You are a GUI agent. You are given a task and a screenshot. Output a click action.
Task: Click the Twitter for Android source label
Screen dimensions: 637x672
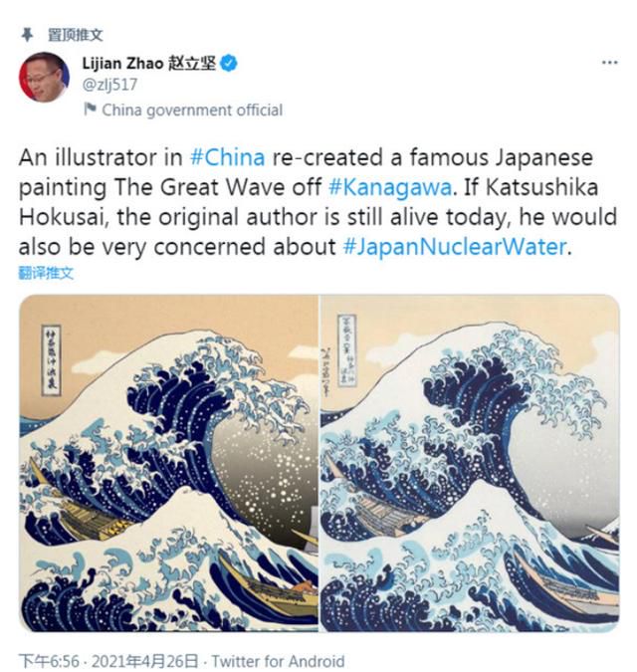pos(278,660)
